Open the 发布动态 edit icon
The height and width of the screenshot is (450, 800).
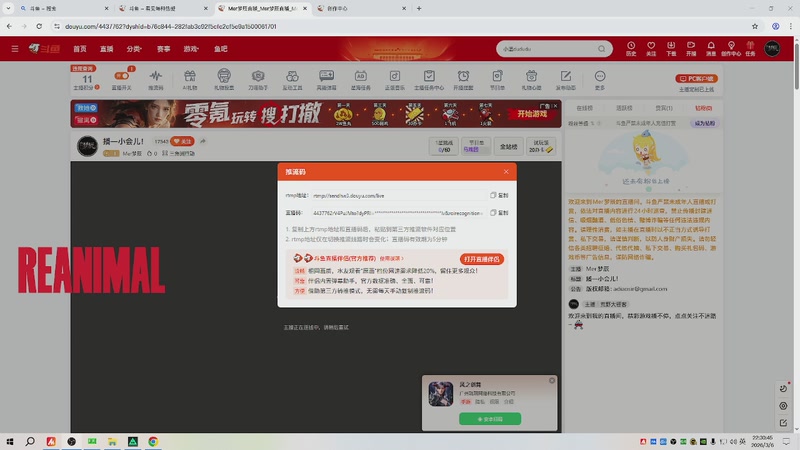click(x=566, y=80)
